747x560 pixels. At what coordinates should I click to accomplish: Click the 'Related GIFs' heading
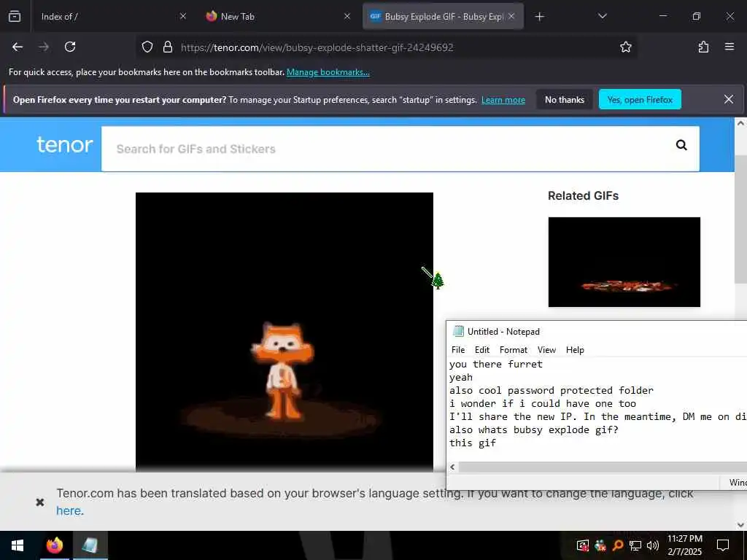pyautogui.click(x=583, y=195)
